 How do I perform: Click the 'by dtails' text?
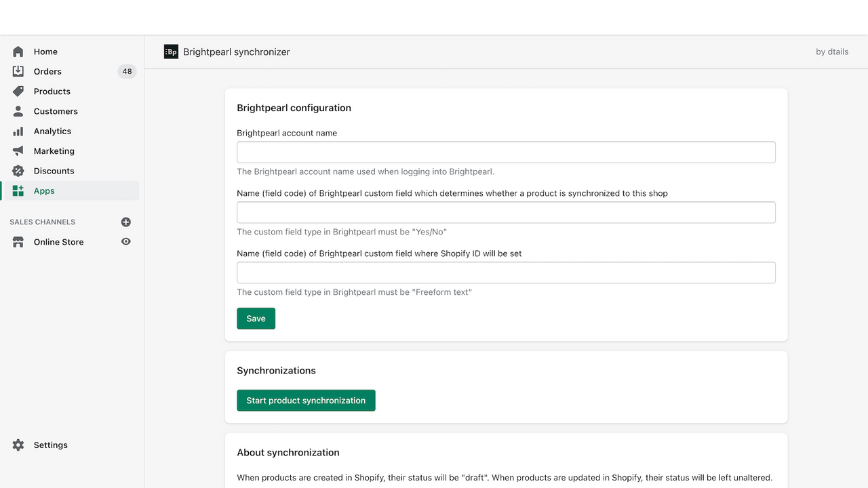(832, 52)
